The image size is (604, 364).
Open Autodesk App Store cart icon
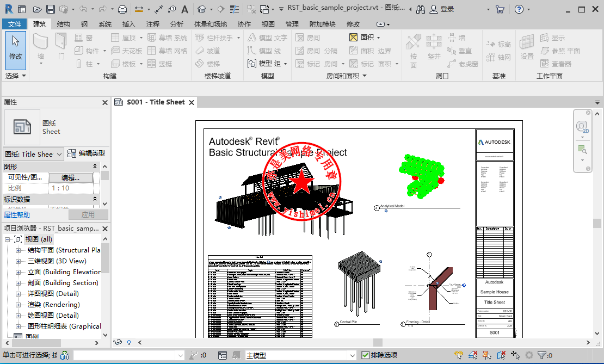pyautogui.click(x=500, y=9)
